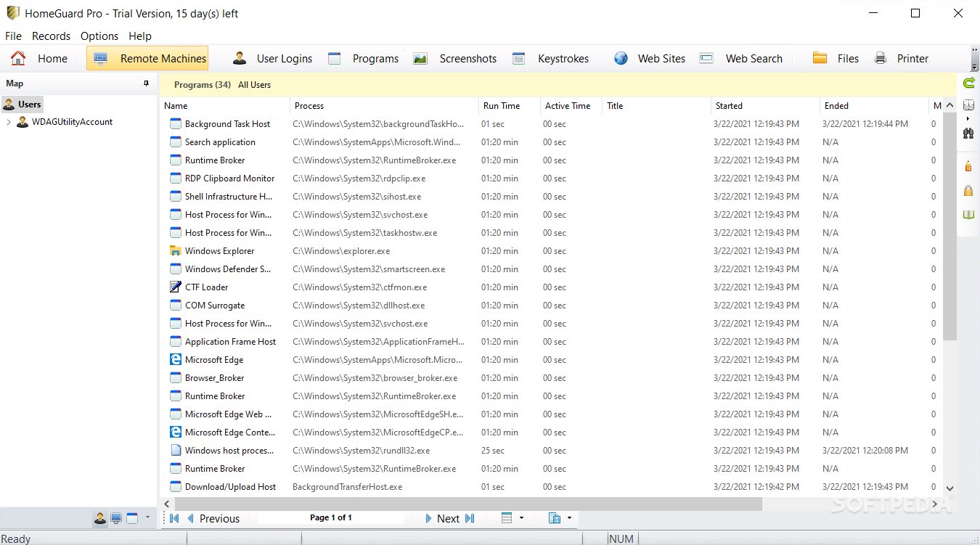
Task: Select the Browser_Broker row
Action: pyautogui.click(x=552, y=378)
